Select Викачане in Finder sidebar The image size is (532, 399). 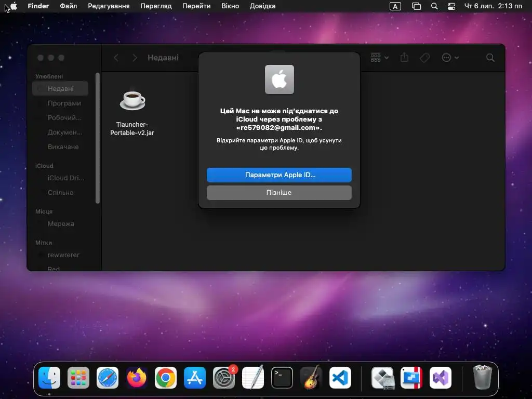tap(60, 147)
